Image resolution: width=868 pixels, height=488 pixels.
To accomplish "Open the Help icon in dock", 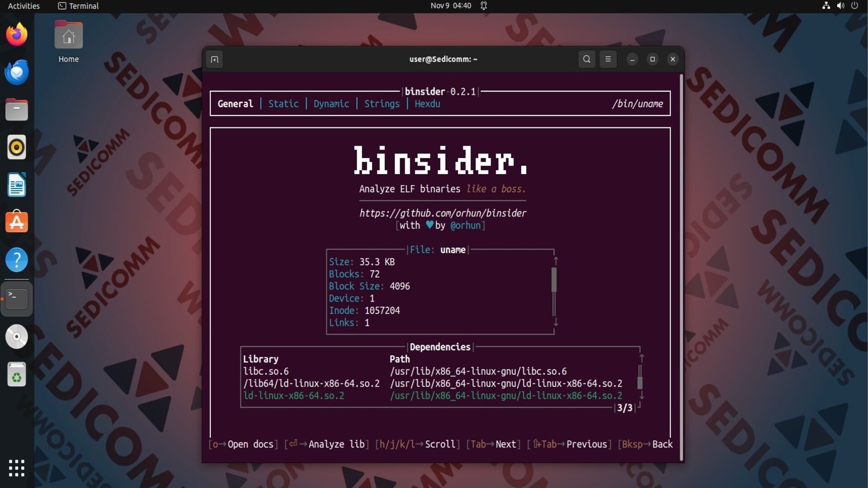I will click(17, 260).
